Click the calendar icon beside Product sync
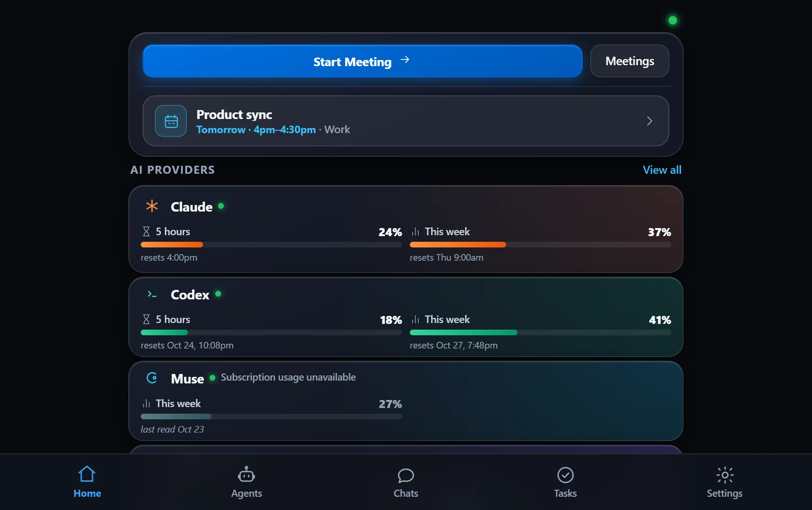Viewport: 812px width, 510px height. [x=171, y=121]
